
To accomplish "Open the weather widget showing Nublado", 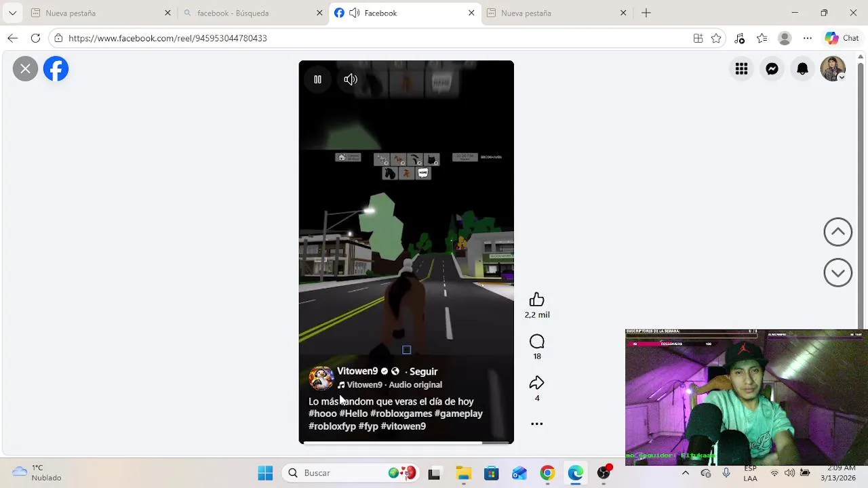I will tap(37, 473).
